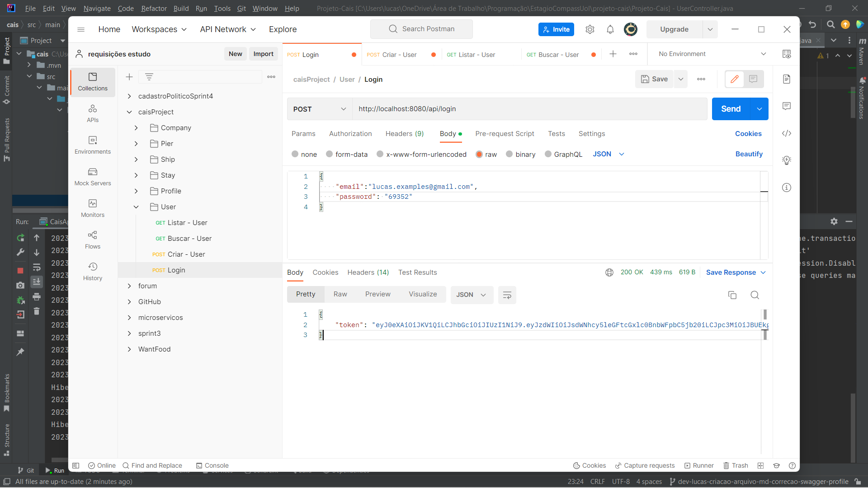This screenshot has width=868, height=488.
Task: Open the code snippet generator
Action: (x=787, y=133)
